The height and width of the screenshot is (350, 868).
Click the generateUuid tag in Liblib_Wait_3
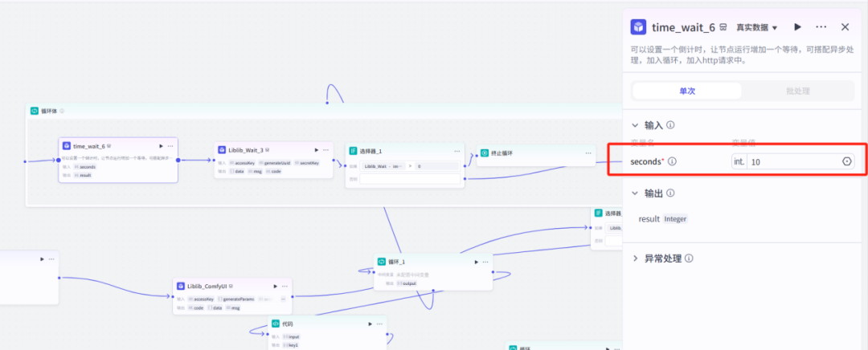[276, 163]
